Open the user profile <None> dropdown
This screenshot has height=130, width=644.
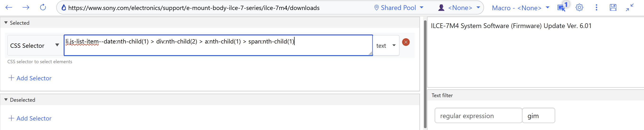pos(459,8)
